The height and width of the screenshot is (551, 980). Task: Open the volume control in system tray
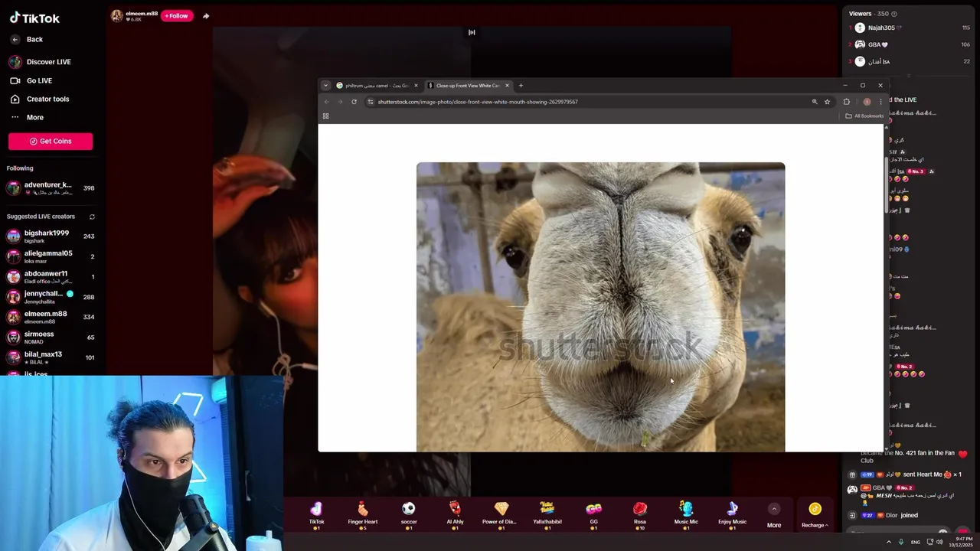[939, 542]
